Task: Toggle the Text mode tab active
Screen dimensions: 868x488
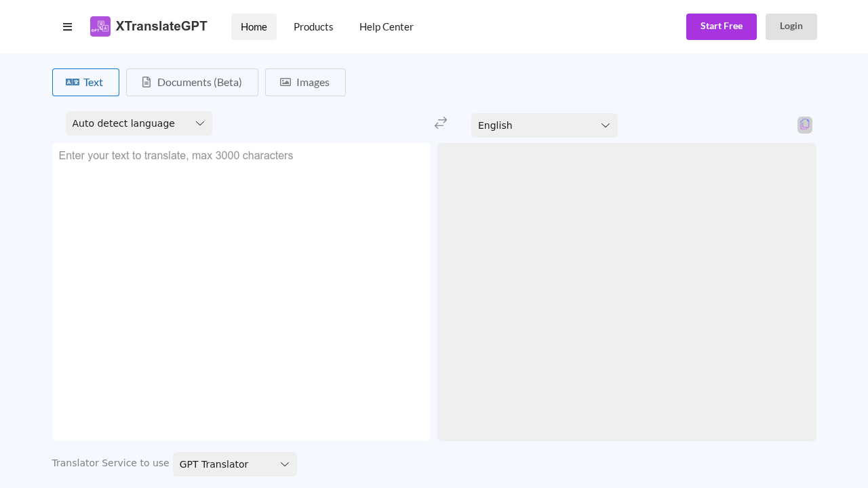Action: (x=85, y=82)
